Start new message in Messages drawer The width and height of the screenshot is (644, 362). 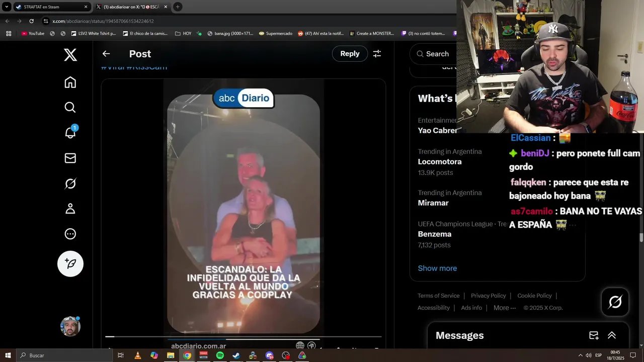(x=594, y=335)
